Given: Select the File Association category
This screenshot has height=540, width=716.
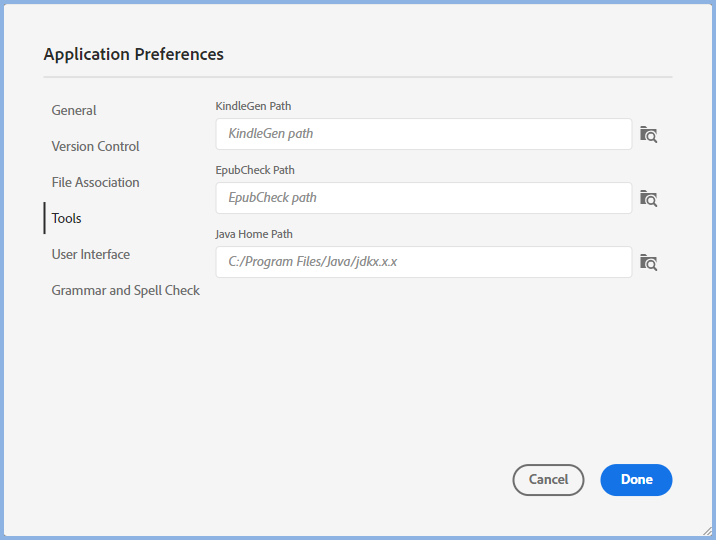Looking at the screenshot, I should tap(95, 182).
